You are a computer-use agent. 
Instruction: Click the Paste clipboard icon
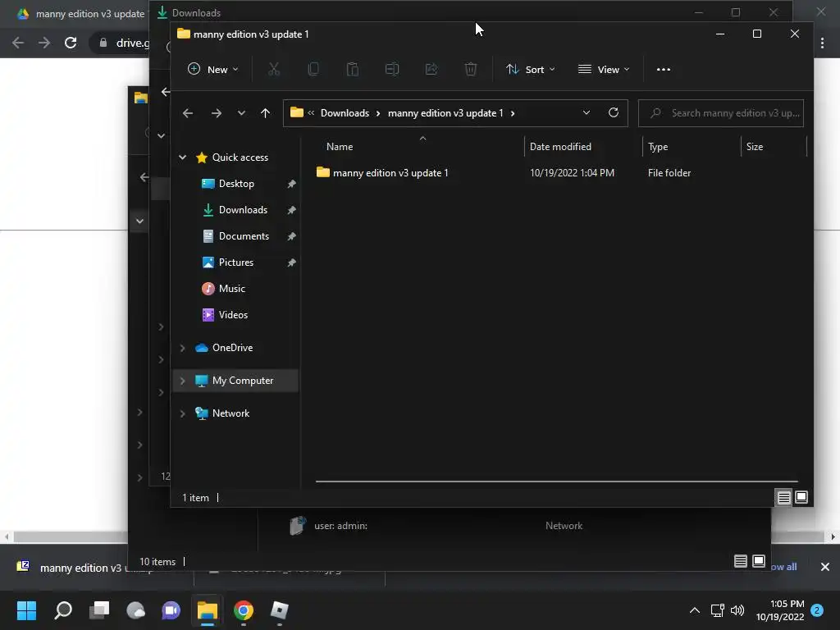pos(353,69)
